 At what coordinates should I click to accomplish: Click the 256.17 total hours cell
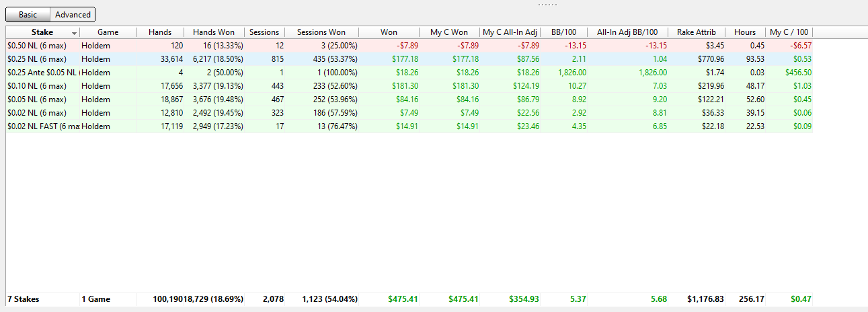(x=745, y=299)
